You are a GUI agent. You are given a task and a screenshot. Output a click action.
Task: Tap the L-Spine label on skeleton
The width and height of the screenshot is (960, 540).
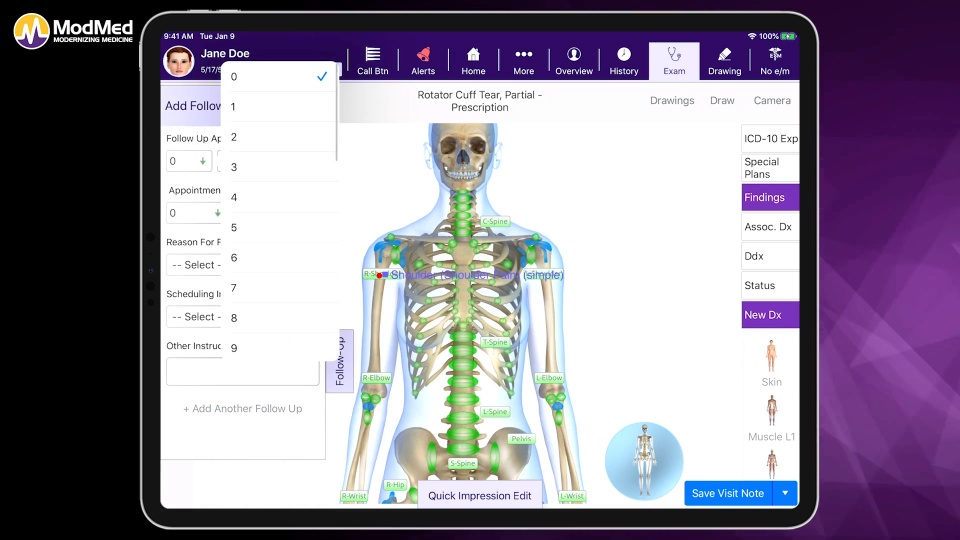pos(495,411)
